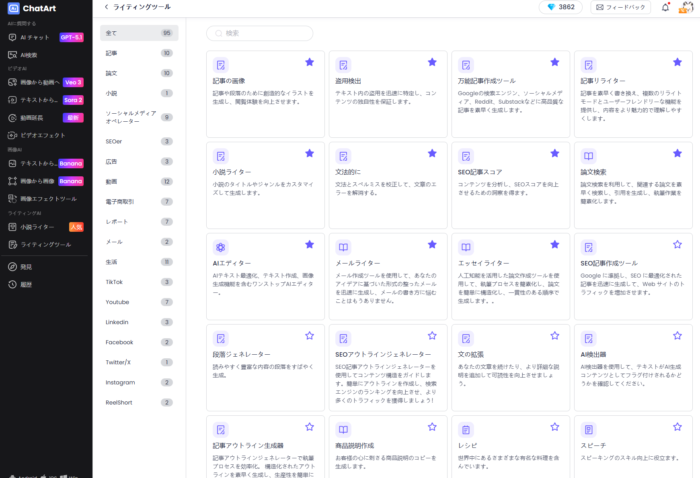Select the Linkedin category filter
The width and height of the screenshot is (700, 478).
point(139,322)
